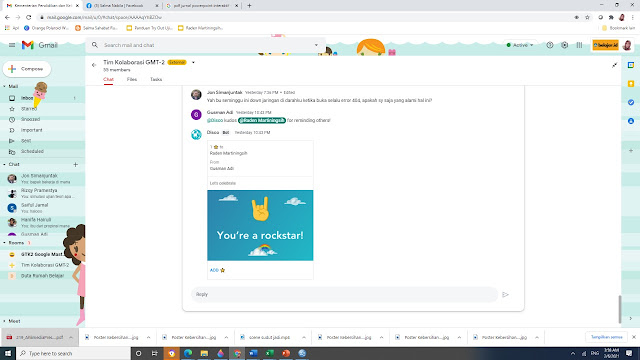Switch to the Chat tab

pos(108,80)
